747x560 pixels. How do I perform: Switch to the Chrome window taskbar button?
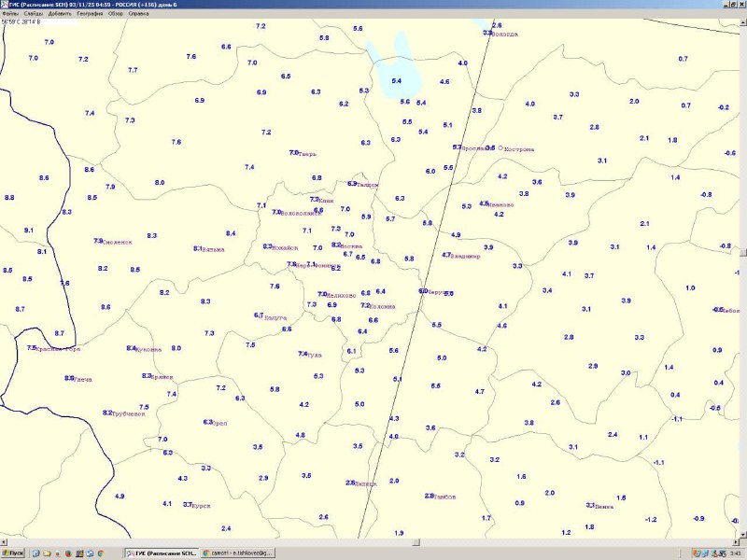240,553
